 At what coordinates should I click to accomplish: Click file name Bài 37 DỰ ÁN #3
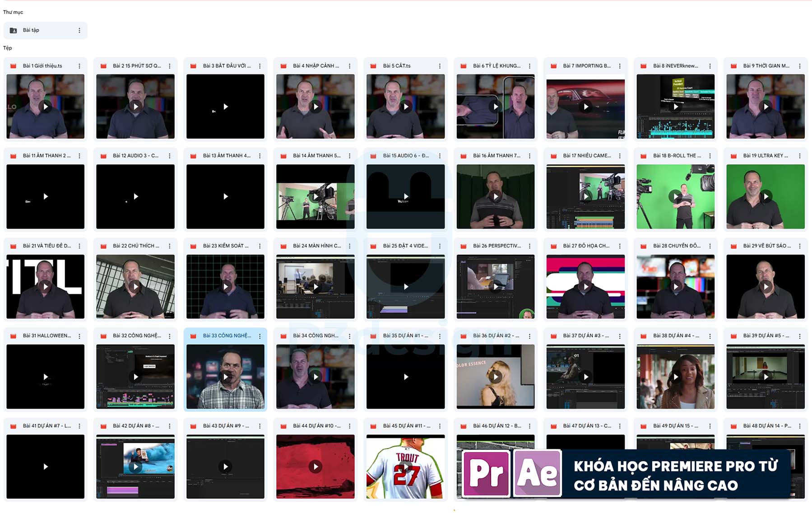click(585, 336)
